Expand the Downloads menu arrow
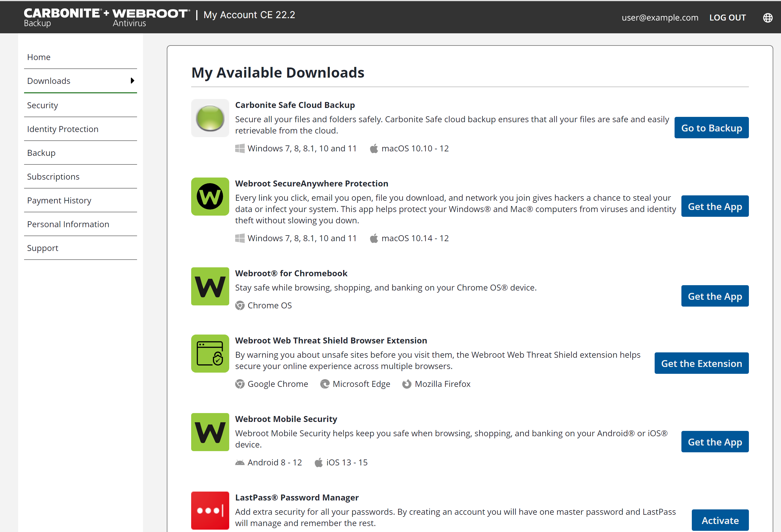Viewport: 781px width, 532px height. 132,81
